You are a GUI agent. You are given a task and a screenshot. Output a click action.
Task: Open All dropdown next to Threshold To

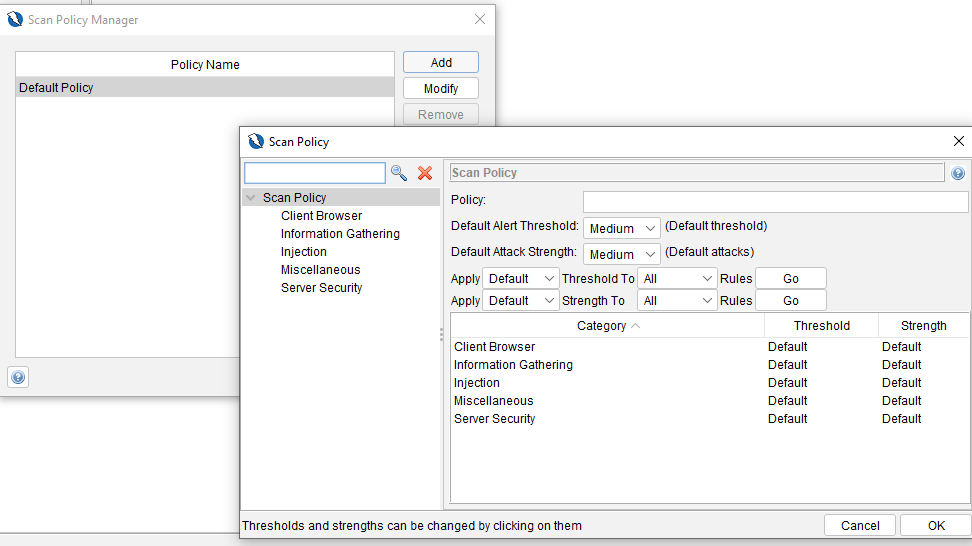[677, 279]
